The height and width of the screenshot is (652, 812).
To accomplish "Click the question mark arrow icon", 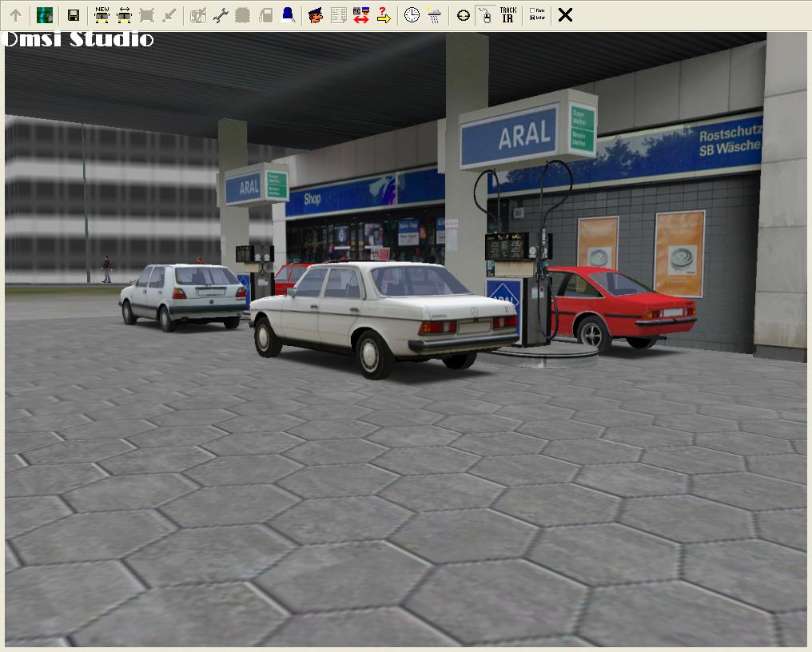I will [x=384, y=15].
